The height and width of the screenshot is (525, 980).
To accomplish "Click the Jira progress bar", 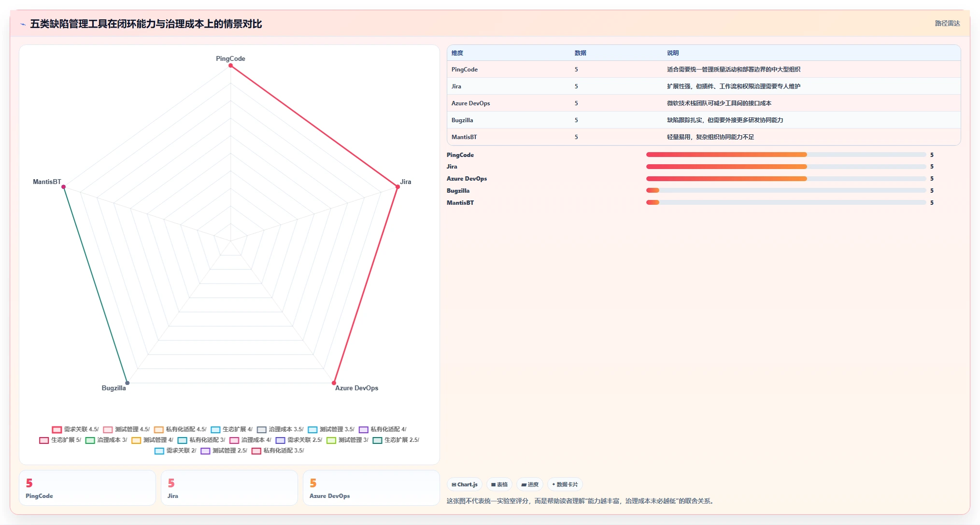I will tap(786, 167).
